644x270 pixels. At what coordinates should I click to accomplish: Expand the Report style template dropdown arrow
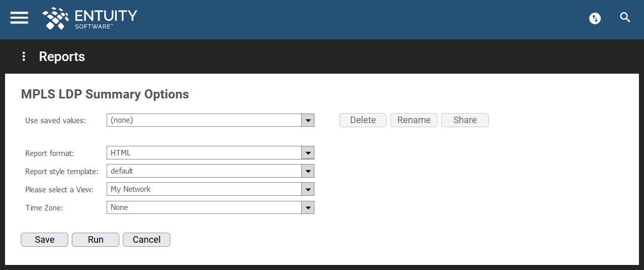[x=308, y=171]
